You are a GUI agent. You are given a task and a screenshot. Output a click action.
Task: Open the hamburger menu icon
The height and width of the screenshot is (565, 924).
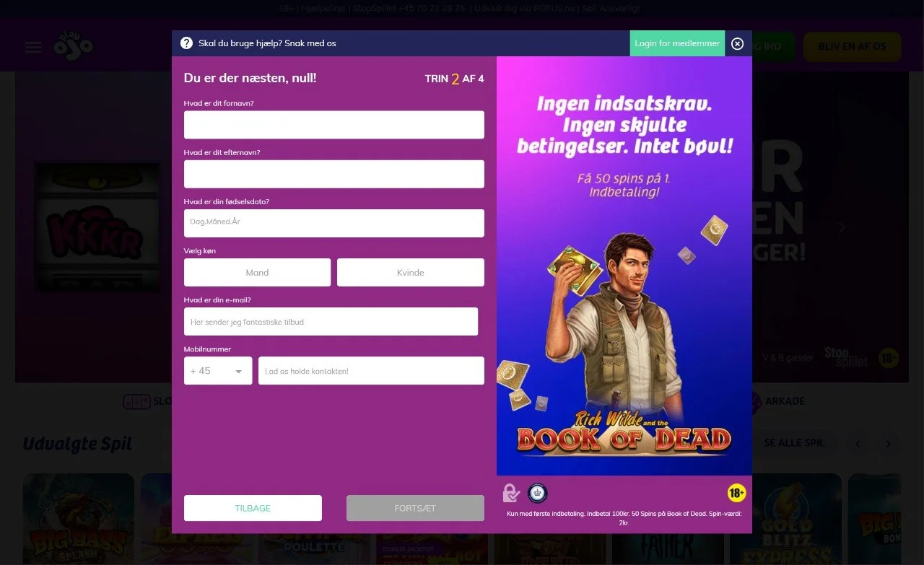33,48
